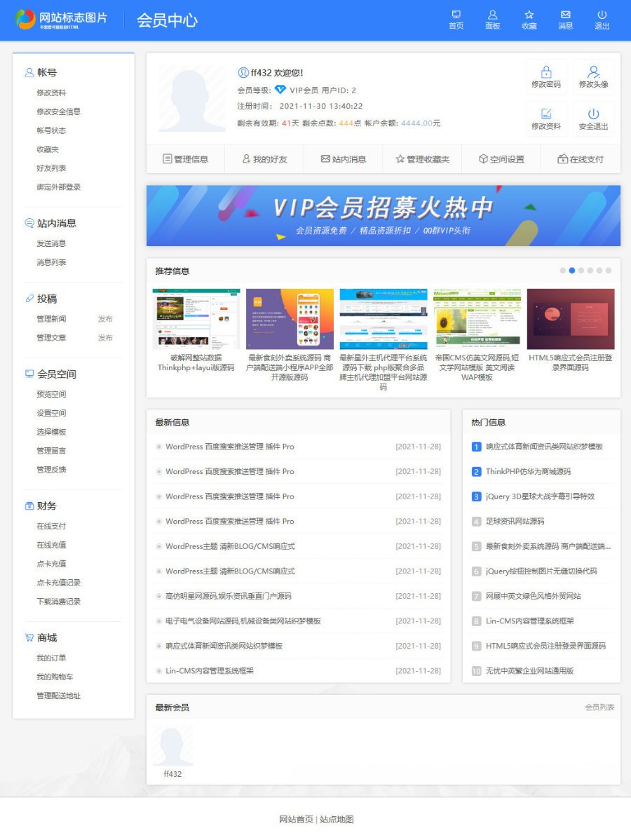Open the HTML5 registration login thumbnail
631x840 pixels.
570,319
